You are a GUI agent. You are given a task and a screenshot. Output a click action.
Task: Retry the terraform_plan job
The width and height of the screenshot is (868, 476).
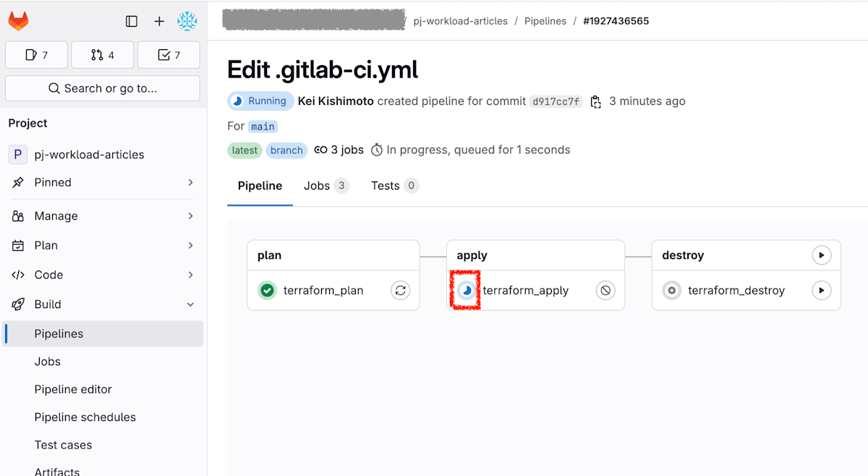[x=400, y=290]
